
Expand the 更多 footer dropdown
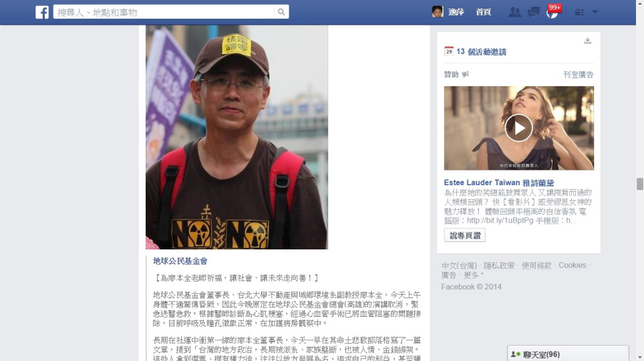pyautogui.click(x=474, y=275)
